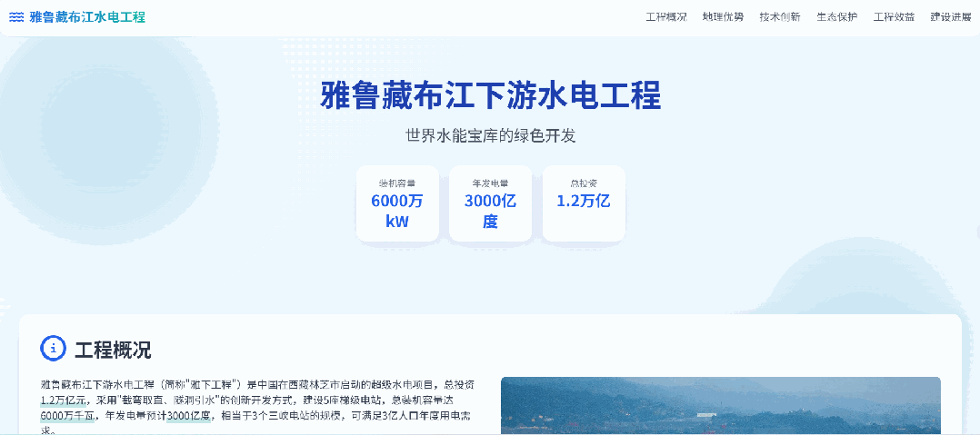Open the river landscape image thumbnail
The height and width of the screenshot is (435, 980).
pos(721,406)
